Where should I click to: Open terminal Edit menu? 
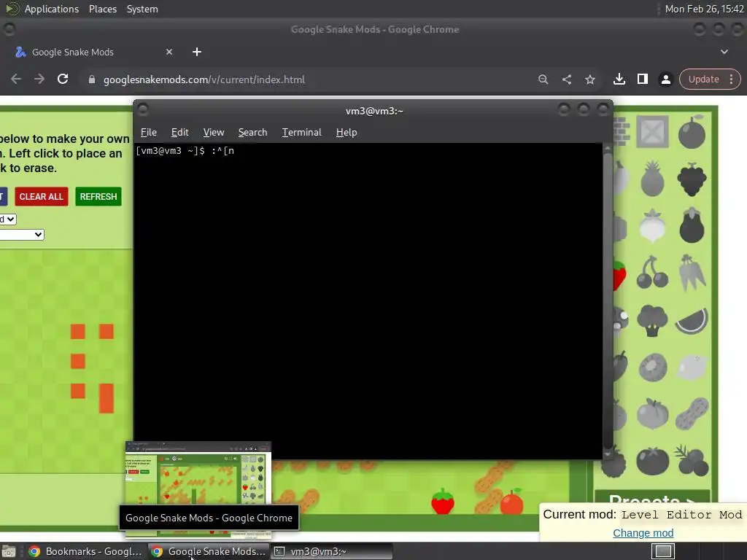(179, 133)
